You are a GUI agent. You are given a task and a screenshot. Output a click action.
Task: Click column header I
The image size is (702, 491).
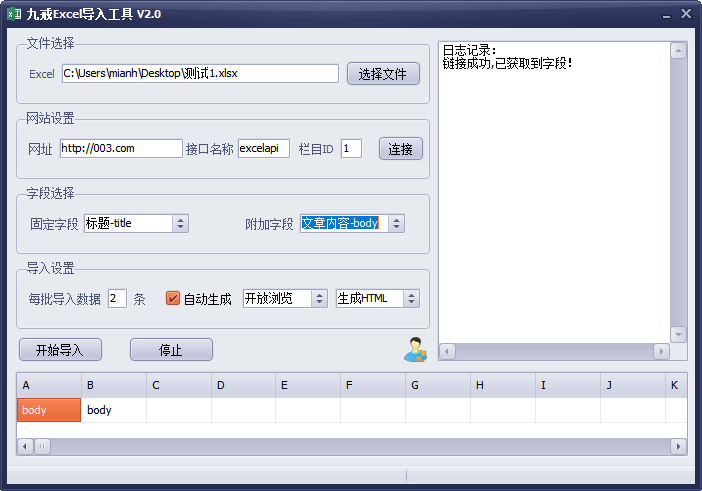click(x=568, y=385)
